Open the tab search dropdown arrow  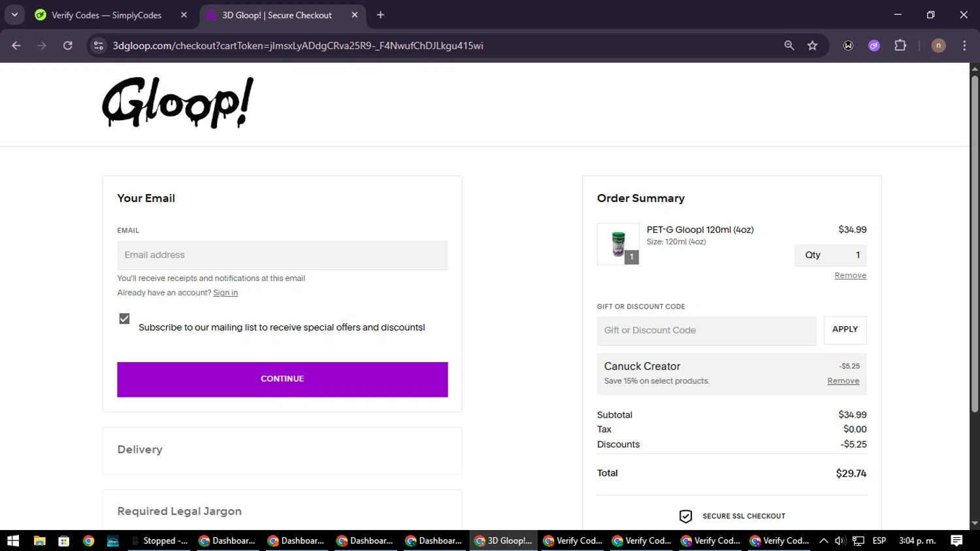point(14,15)
